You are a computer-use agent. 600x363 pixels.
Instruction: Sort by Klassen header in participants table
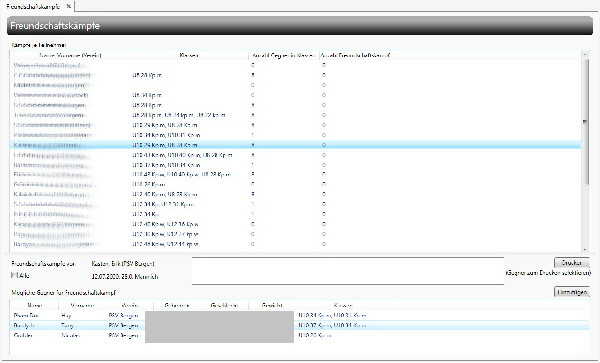(189, 55)
